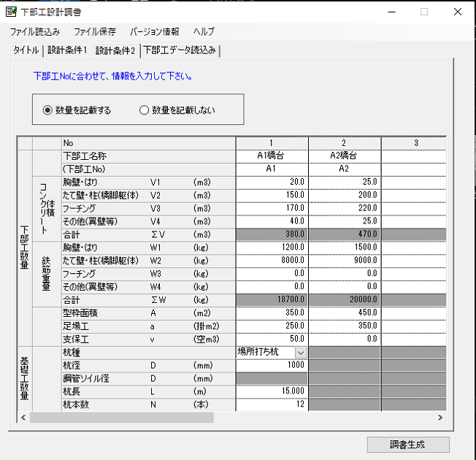Click the 下部工設計調書 app icon in title bar
This screenshot has height=460, width=476.
pos(11,12)
